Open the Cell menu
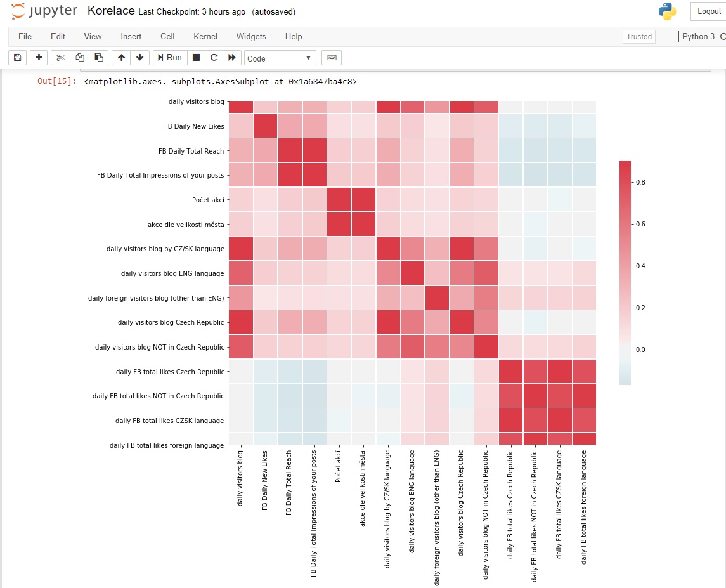 [x=167, y=37]
